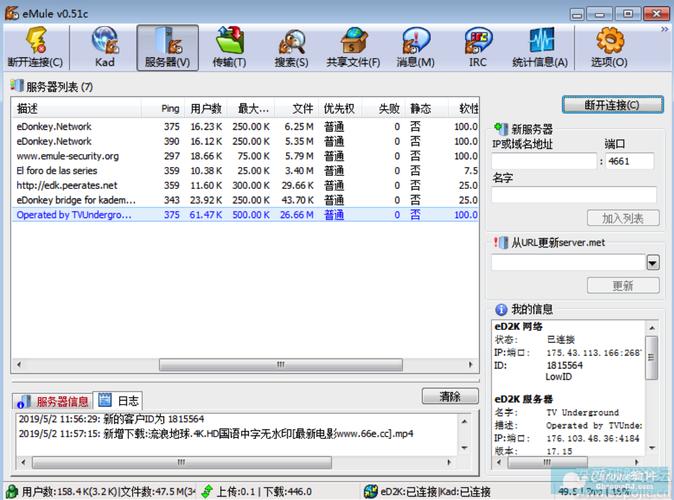Viewport: 674px width, 500px height.
Task: Click the 更新 button
Action: 623,285
